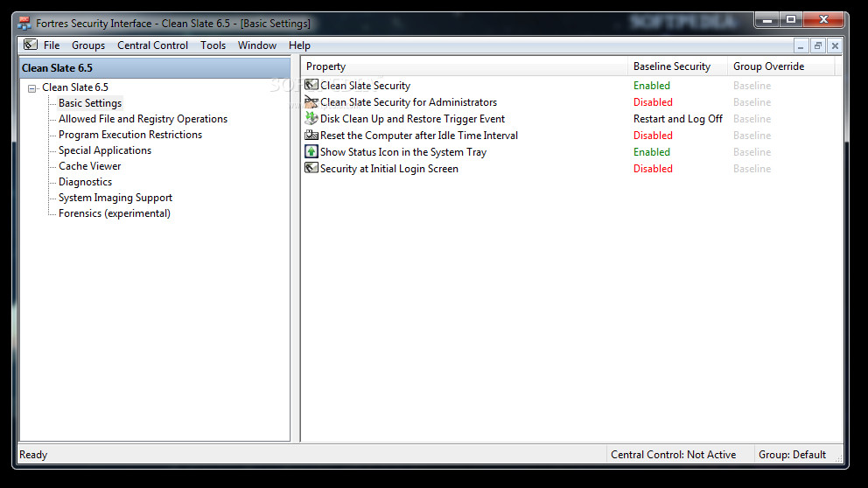Click the Security at Initial Login Screen icon
The image size is (868, 488).
(311, 168)
